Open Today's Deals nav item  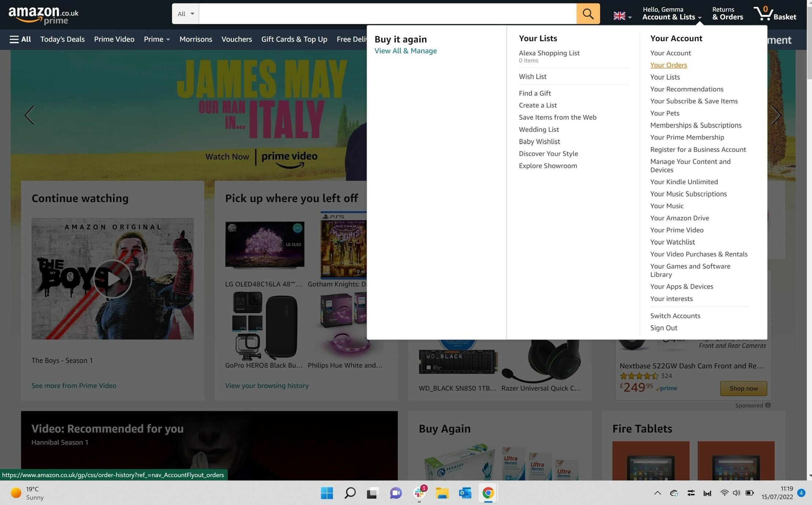click(62, 39)
